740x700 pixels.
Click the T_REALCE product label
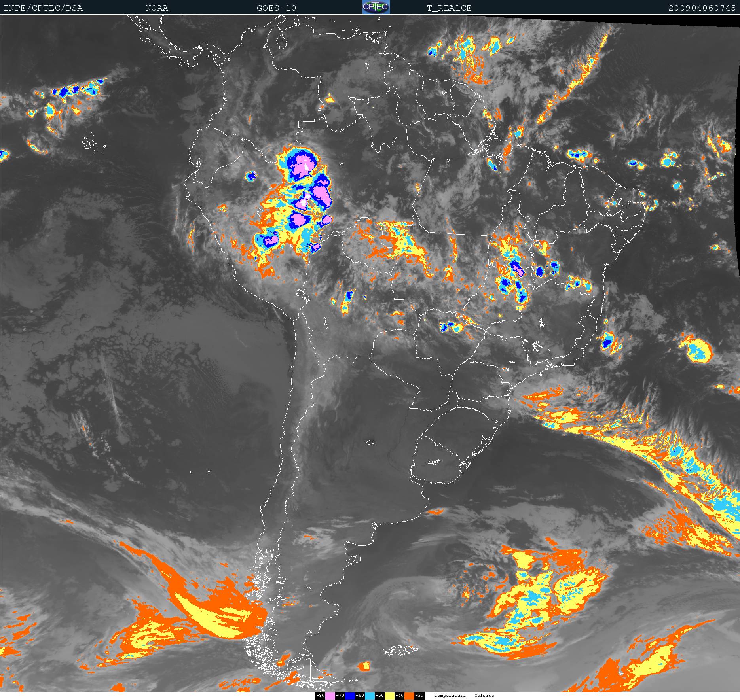pyautogui.click(x=449, y=8)
